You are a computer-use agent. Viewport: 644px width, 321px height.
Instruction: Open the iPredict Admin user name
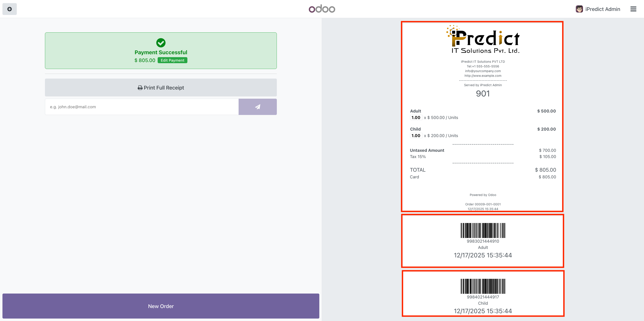[602, 9]
